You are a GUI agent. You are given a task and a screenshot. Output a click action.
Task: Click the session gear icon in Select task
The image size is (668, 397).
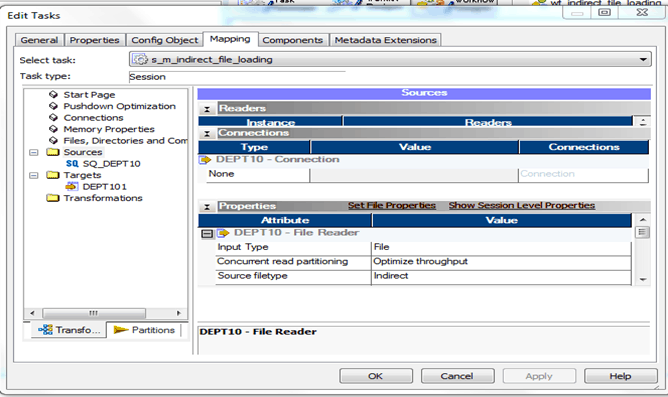[140, 59]
